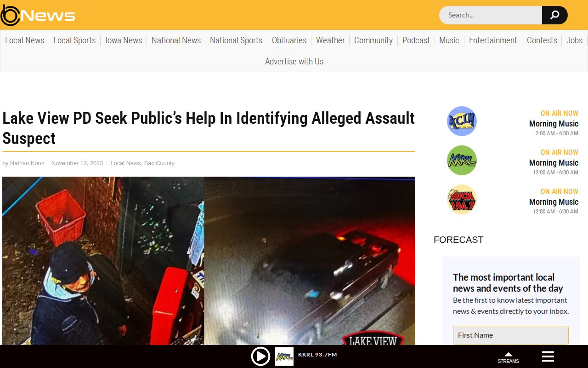The image size is (588, 368).
Task: Click the KICK 106.7 station logo
Action: point(462,199)
